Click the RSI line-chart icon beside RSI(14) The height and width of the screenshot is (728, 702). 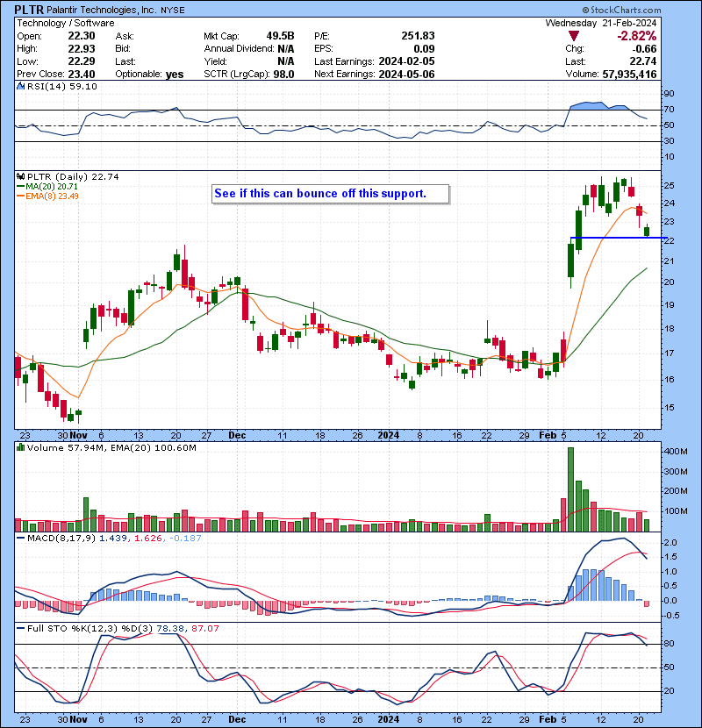(20, 86)
